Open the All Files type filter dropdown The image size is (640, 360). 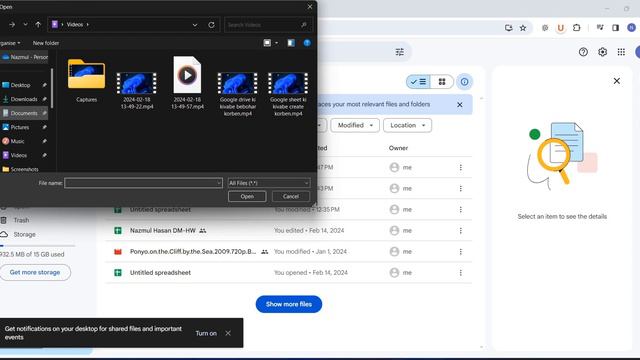pos(269,183)
